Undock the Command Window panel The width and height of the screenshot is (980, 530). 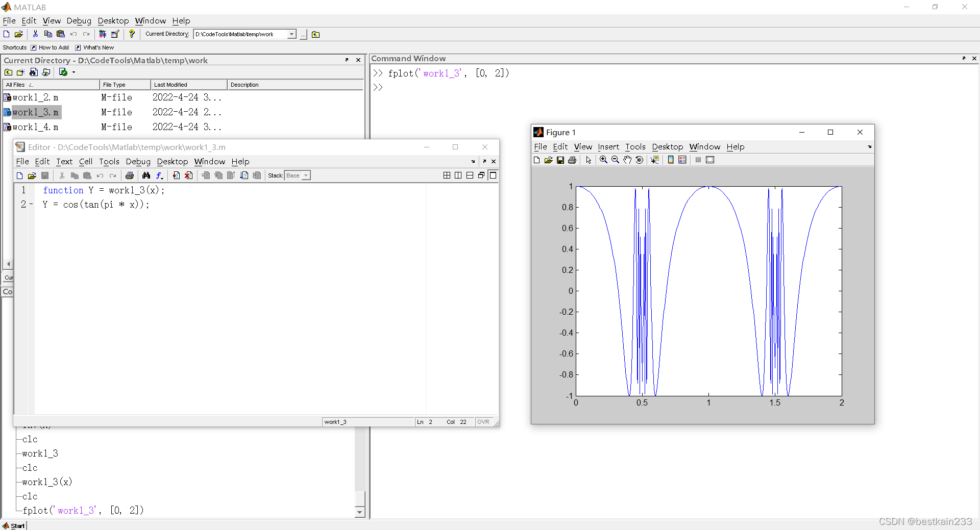[964, 58]
